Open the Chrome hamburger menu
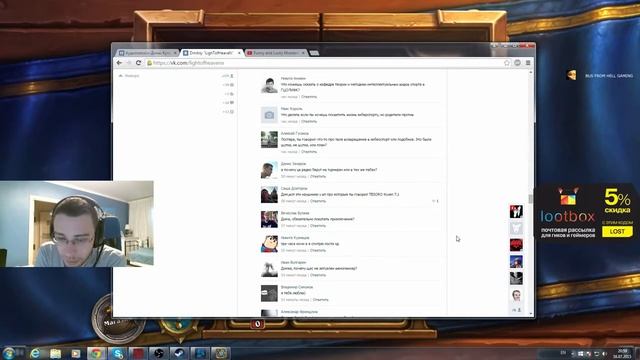This screenshot has width=640, height=360. point(528,63)
